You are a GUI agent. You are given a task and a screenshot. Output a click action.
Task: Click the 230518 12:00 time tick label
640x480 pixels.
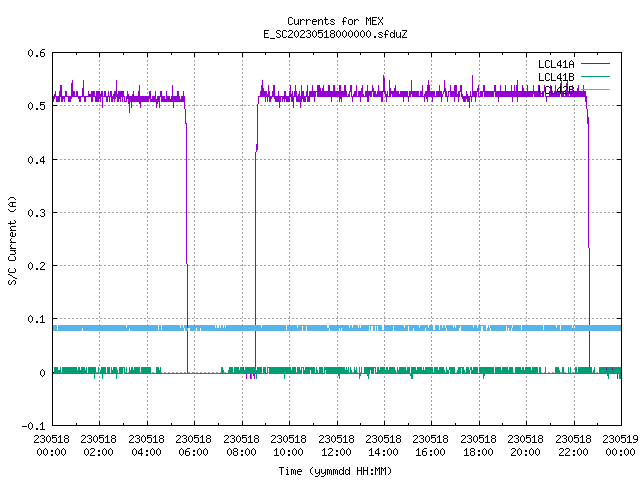pyautogui.click(x=336, y=446)
